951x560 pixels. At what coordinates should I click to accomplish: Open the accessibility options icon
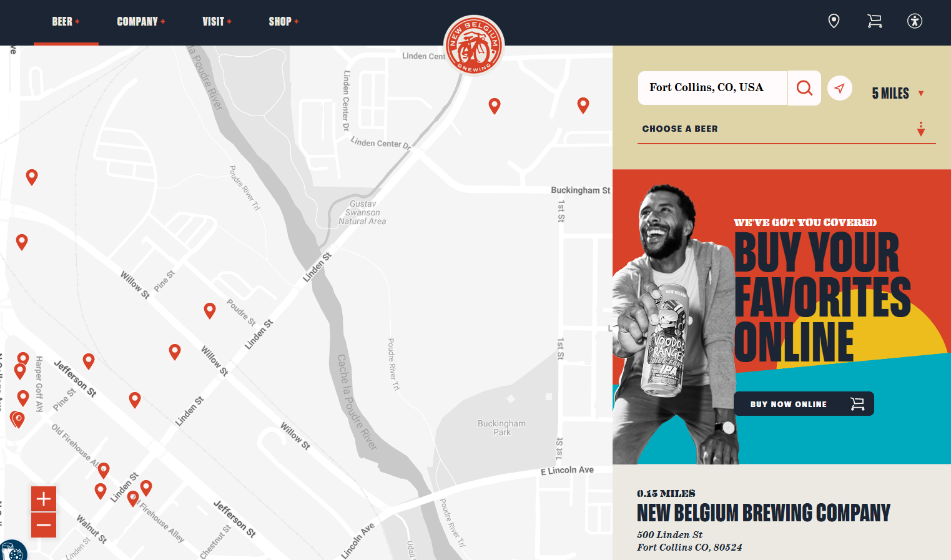click(915, 21)
